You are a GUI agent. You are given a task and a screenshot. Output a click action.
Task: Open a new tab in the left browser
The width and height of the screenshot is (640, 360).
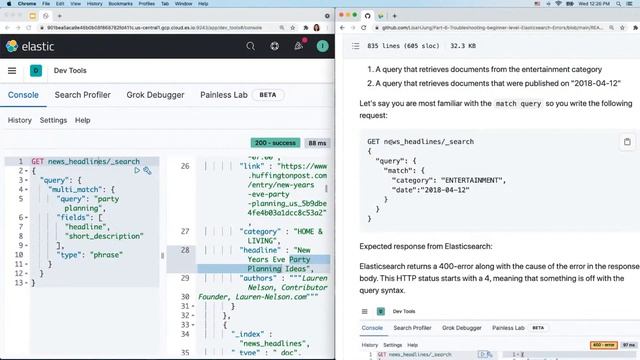click(60, 16)
